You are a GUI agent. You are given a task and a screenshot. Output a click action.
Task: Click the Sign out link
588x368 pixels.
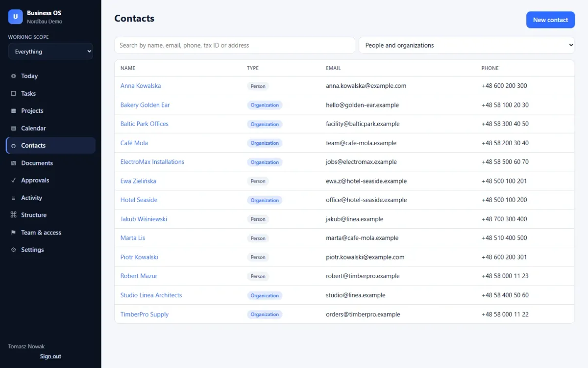[x=50, y=356]
